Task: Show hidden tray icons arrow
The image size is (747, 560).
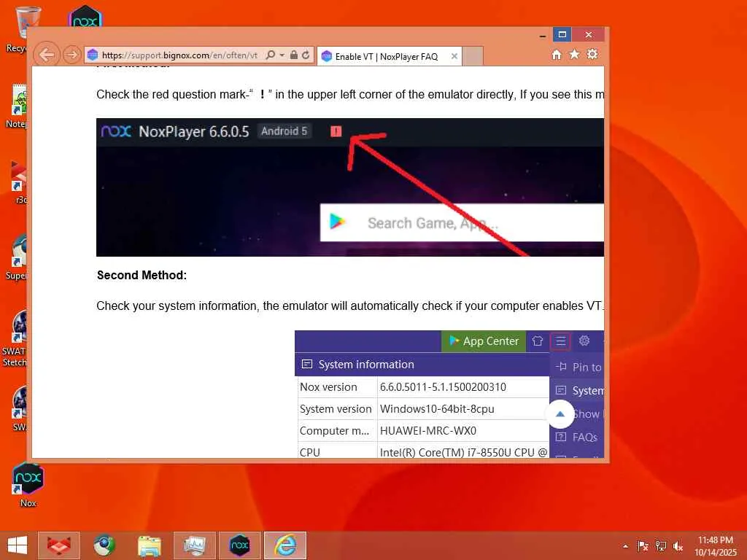Action: [625, 546]
